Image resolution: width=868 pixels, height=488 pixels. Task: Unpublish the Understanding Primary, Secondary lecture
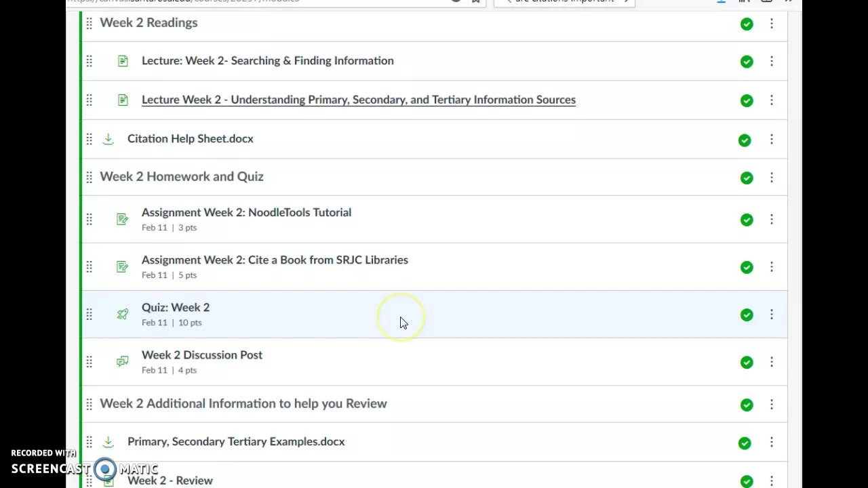747,101
